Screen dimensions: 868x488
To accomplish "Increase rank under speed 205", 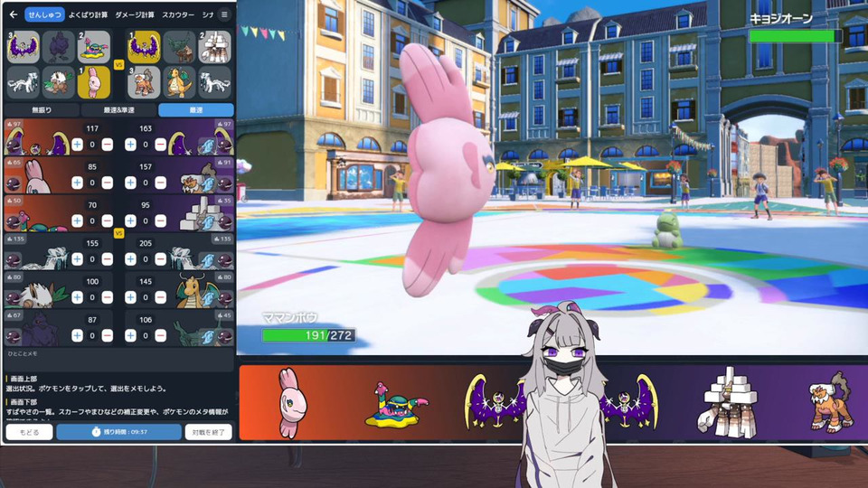I will pyautogui.click(x=130, y=259).
